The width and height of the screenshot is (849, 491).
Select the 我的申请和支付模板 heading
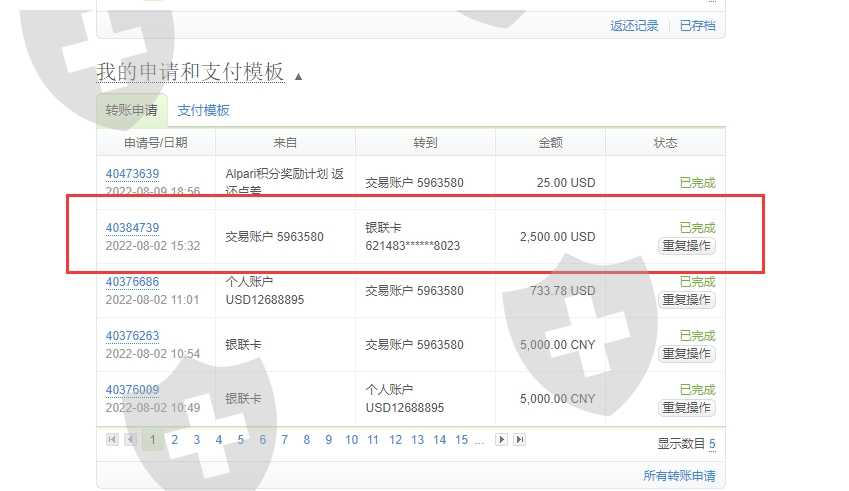tap(190, 71)
